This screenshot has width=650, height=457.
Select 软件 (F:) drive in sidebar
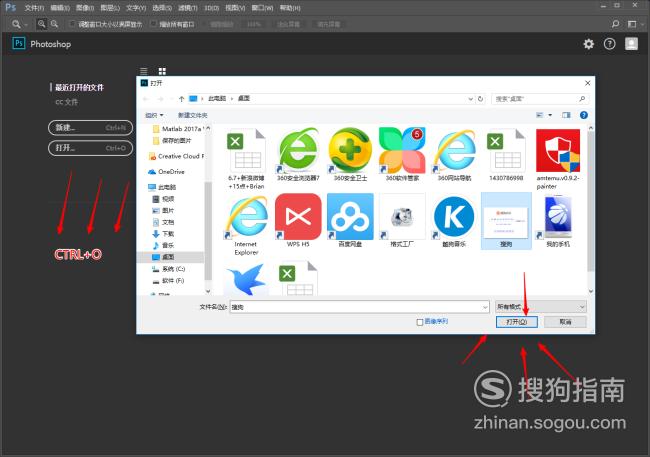click(x=168, y=281)
